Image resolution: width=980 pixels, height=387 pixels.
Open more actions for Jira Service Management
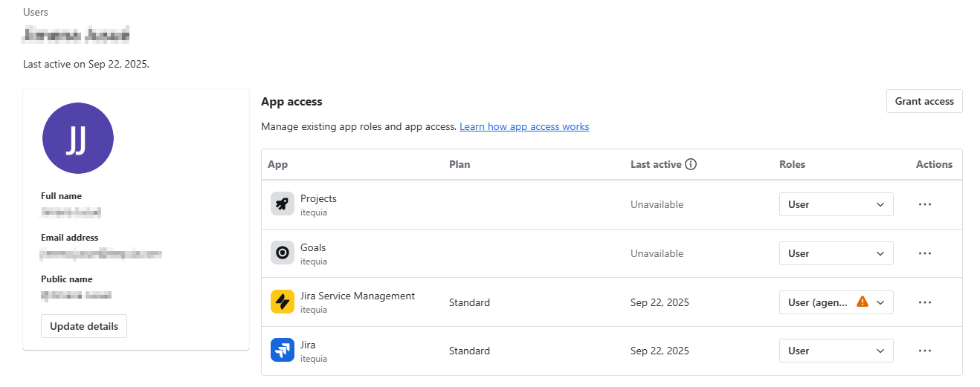[x=925, y=302]
